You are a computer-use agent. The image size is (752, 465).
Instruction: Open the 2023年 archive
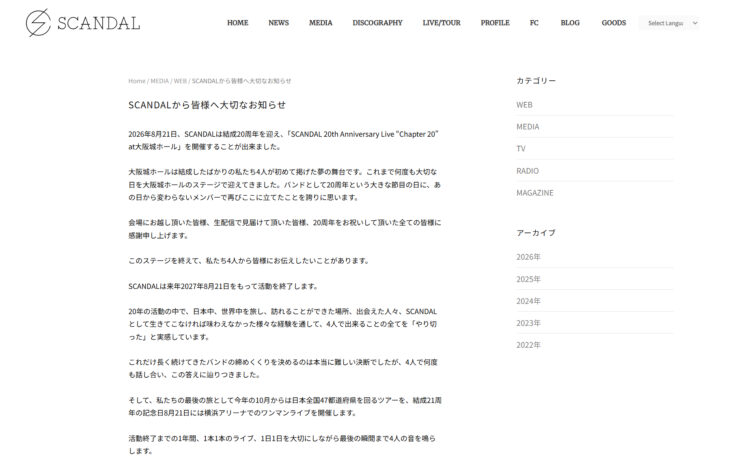528,323
